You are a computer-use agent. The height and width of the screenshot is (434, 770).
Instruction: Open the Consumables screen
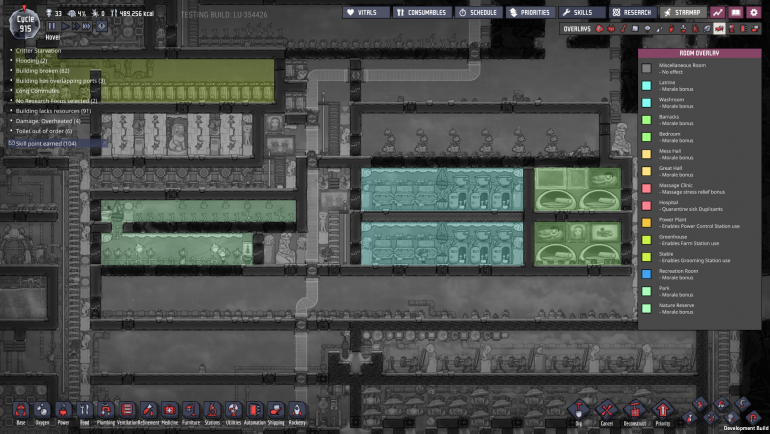422,12
